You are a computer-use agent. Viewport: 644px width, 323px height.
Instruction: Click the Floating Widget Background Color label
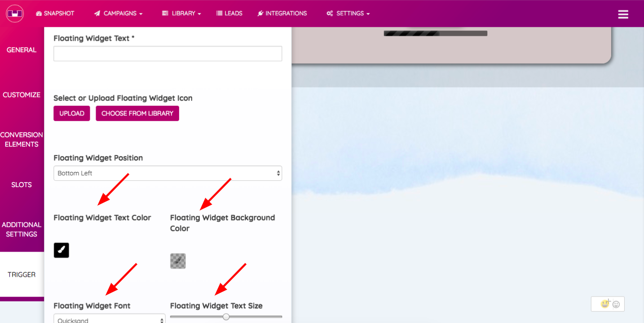(222, 223)
